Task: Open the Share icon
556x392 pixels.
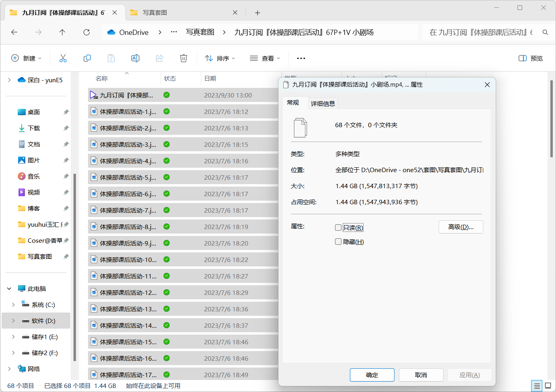Action: coord(159,58)
